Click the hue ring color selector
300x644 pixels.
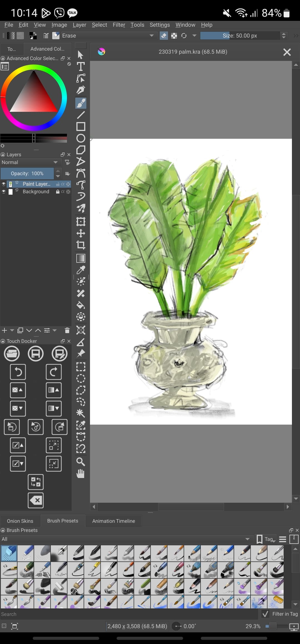click(34, 97)
